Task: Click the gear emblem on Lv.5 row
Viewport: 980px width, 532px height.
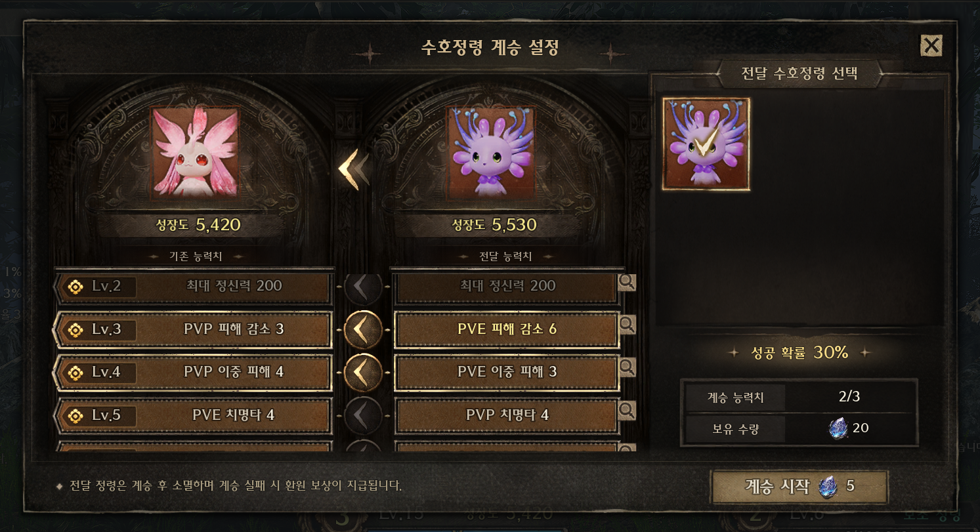Action: [75, 415]
